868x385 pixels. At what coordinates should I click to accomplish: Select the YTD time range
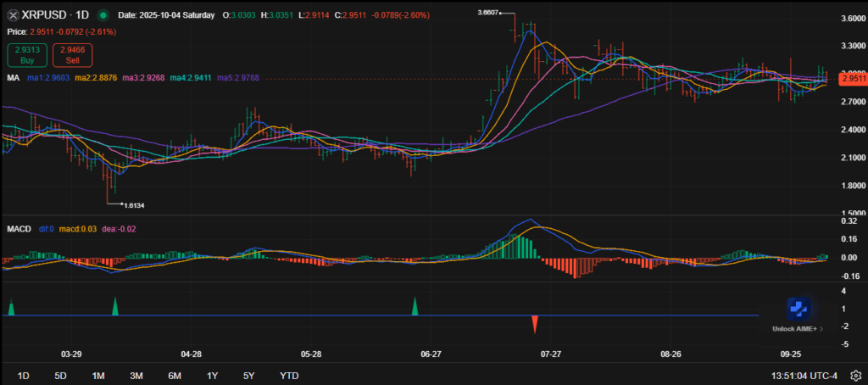pos(289,376)
